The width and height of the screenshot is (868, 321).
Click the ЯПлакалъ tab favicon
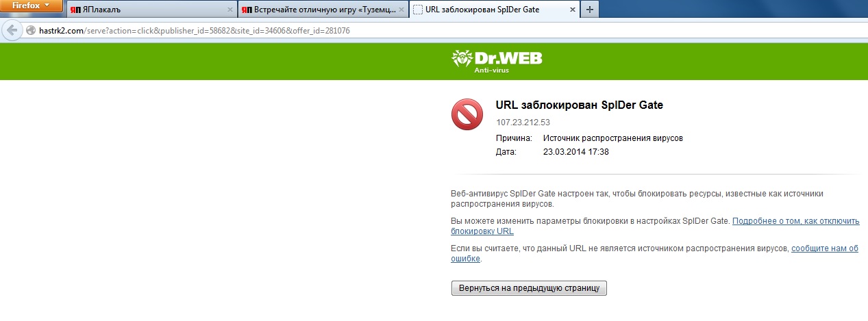[75, 10]
